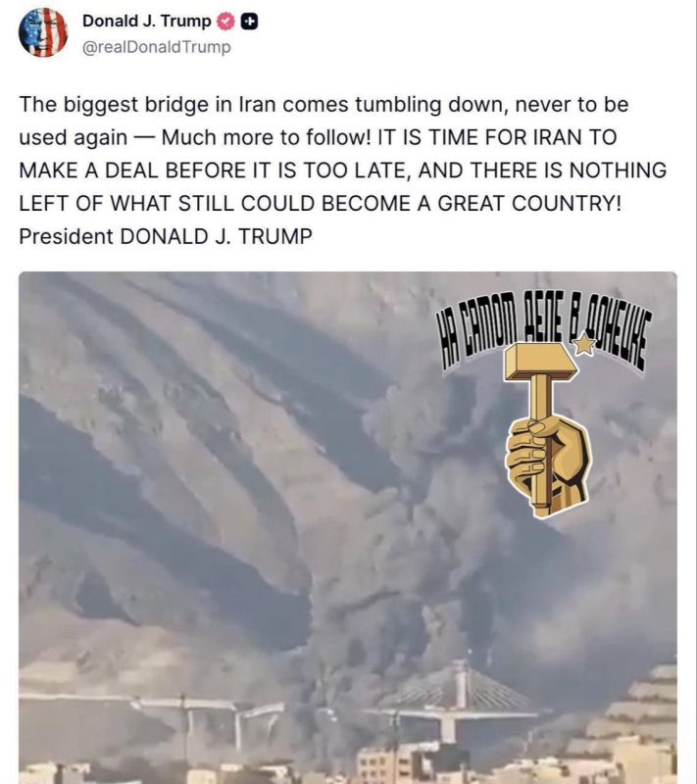
Task: Click the red verified checkmark badge
Action: [x=225, y=21]
